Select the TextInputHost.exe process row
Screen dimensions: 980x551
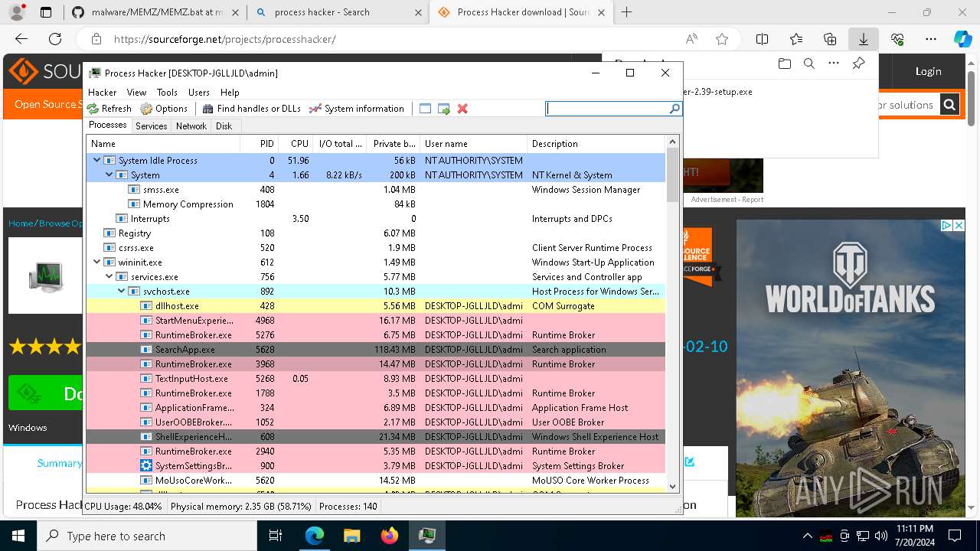point(376,378)
